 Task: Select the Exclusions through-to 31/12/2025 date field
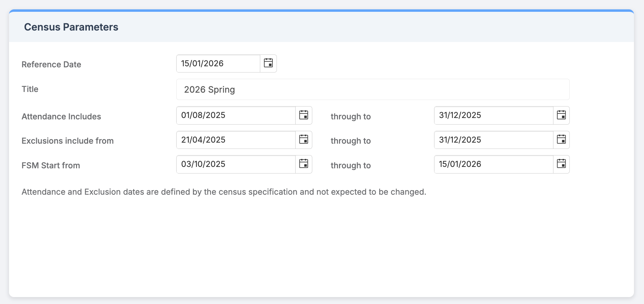(x=493, y=140)
